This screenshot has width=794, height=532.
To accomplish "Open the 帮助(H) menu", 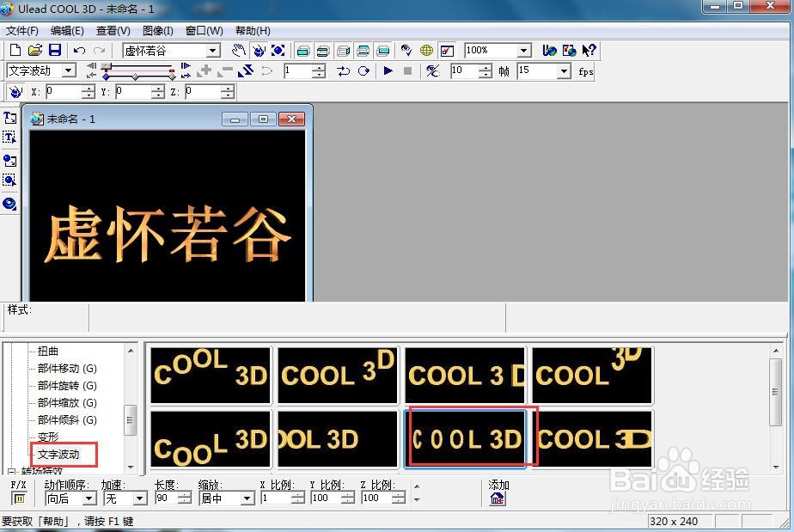I will point(253,31).
